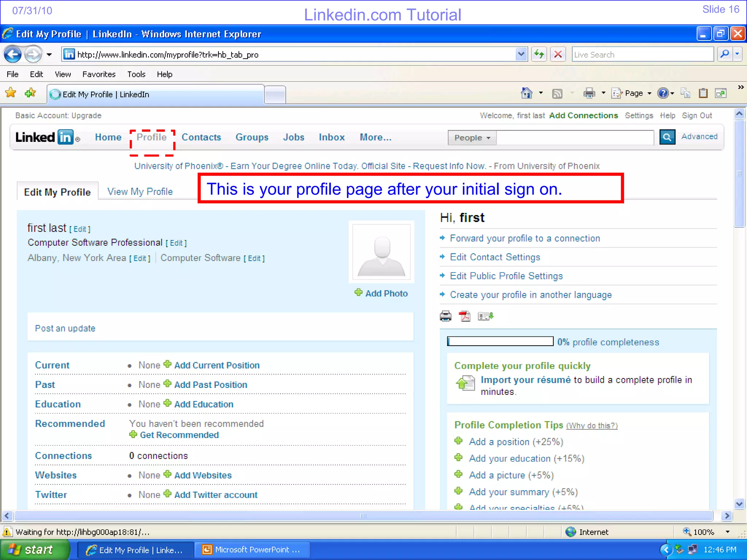Click the print profile printer icon
The image size is (747, 560).
pos(445,316)
